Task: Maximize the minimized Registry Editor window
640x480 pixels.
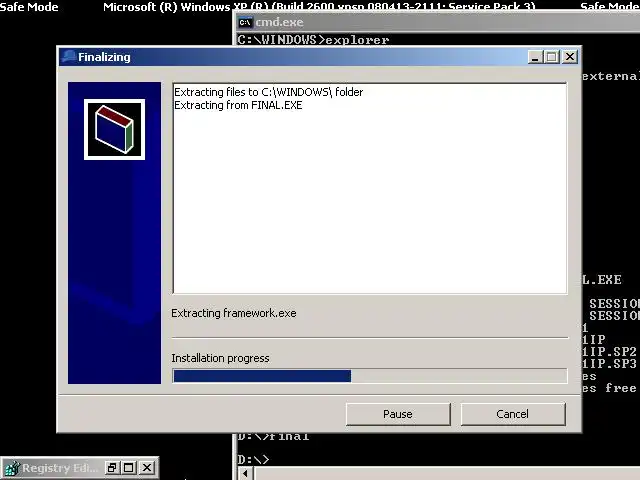Action: point(129,468)
